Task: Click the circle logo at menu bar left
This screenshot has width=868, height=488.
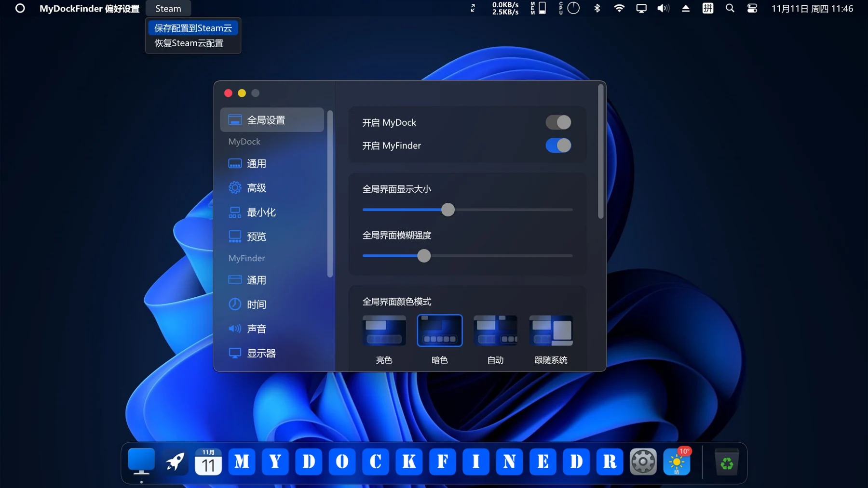Action: (x=20, y=8)
